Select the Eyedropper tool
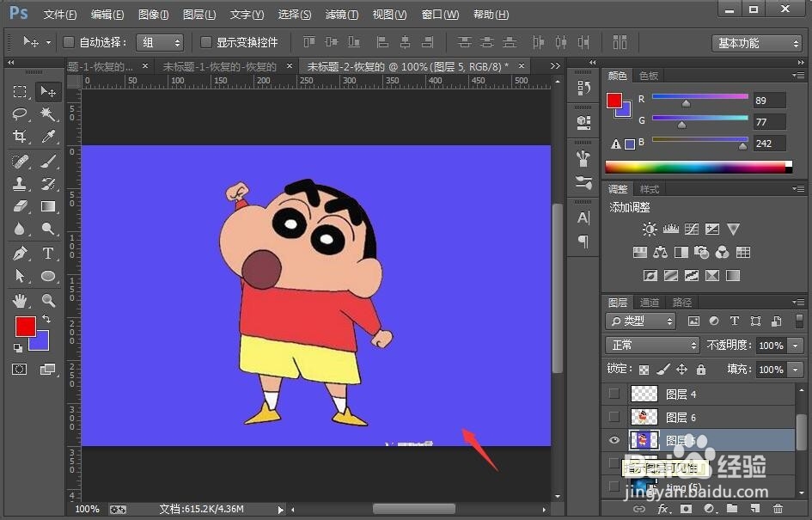Viewport: 812px width, 520px height. click(x=48, y=136)
